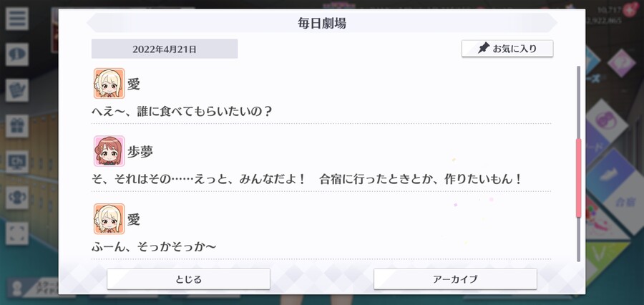Open the アーカイブ button
The image size is (644, 305).
(x=455, y=279)
